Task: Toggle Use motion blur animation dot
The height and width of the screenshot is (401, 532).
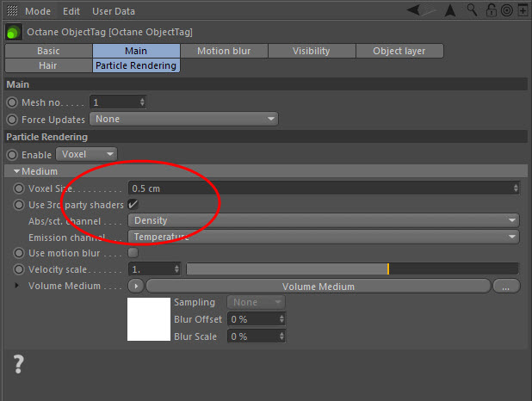Action: tap(19, 253)
